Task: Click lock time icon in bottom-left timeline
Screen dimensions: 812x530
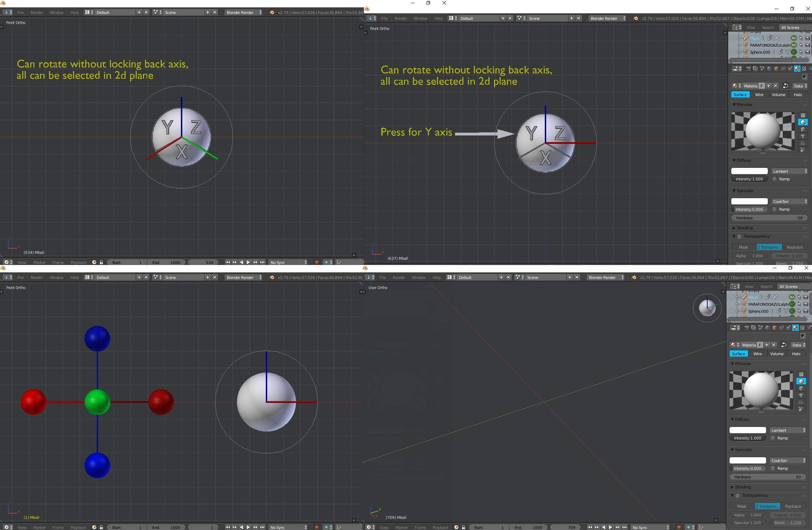Action: click(101, 527)
